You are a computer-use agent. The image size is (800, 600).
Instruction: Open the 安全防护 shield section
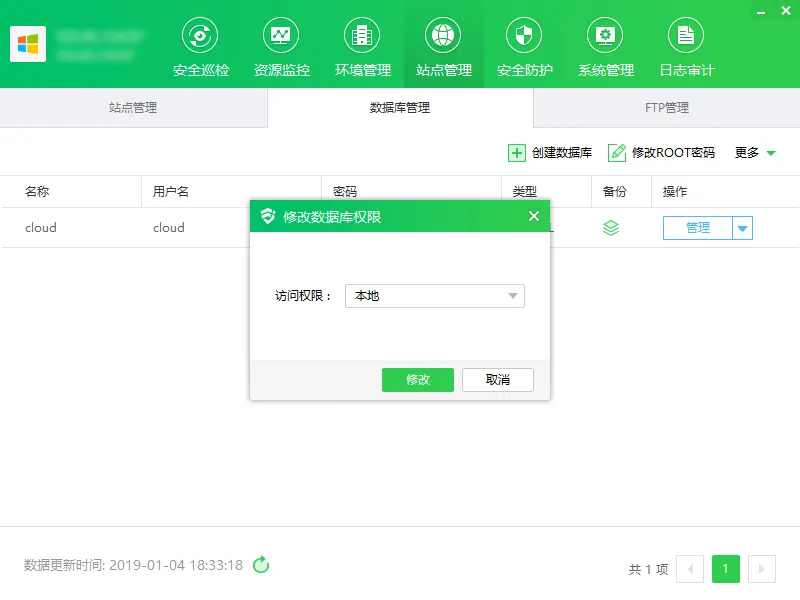point(524,47)
